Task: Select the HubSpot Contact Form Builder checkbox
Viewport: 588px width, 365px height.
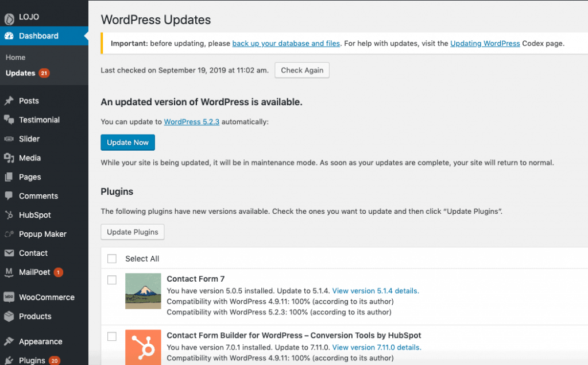Action: click(x=112, y=336)
